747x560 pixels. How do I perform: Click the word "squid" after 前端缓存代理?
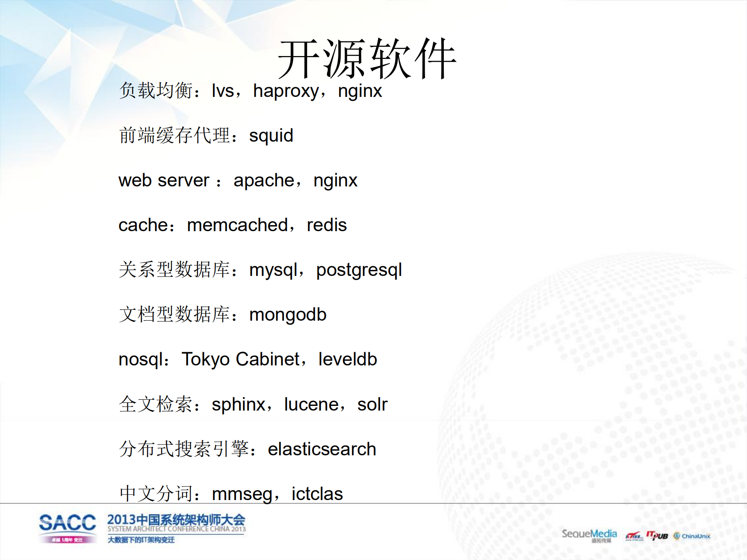point(271,135)
